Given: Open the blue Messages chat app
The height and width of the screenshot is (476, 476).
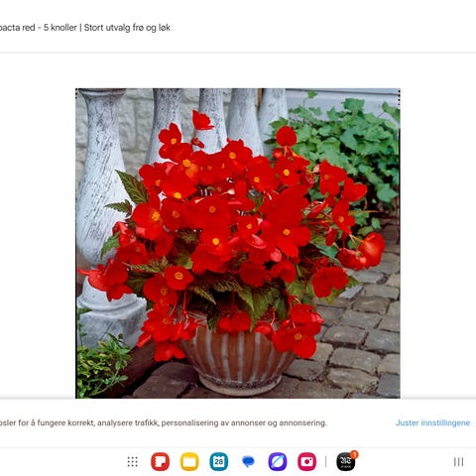Looking at the screenshot, I should tap(248, 462).
